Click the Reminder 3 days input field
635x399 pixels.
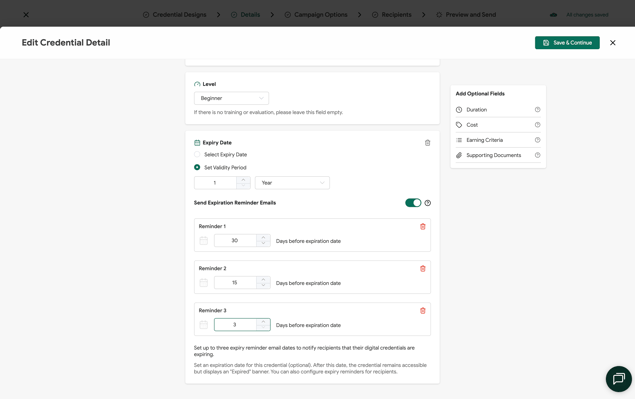pos(235,324)
